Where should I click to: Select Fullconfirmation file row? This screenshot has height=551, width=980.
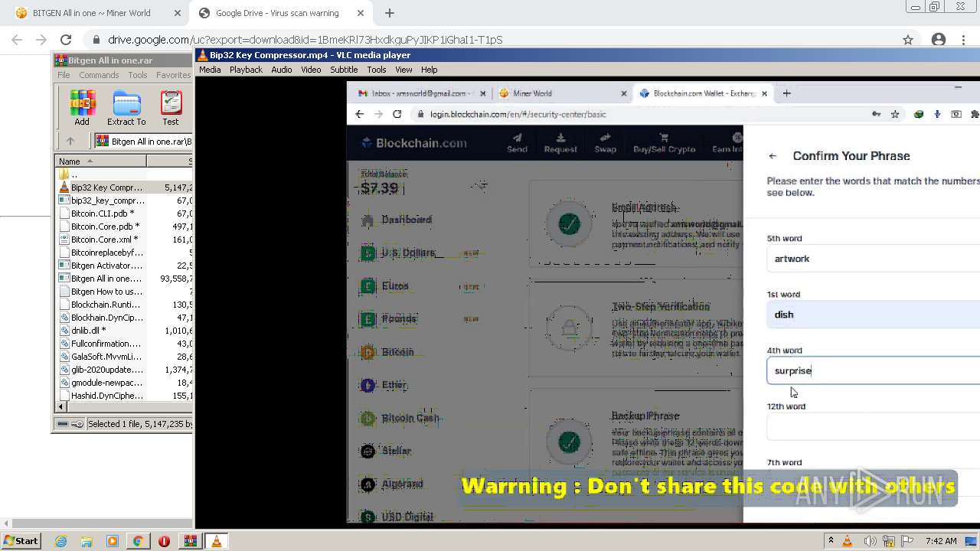point(124,344)
